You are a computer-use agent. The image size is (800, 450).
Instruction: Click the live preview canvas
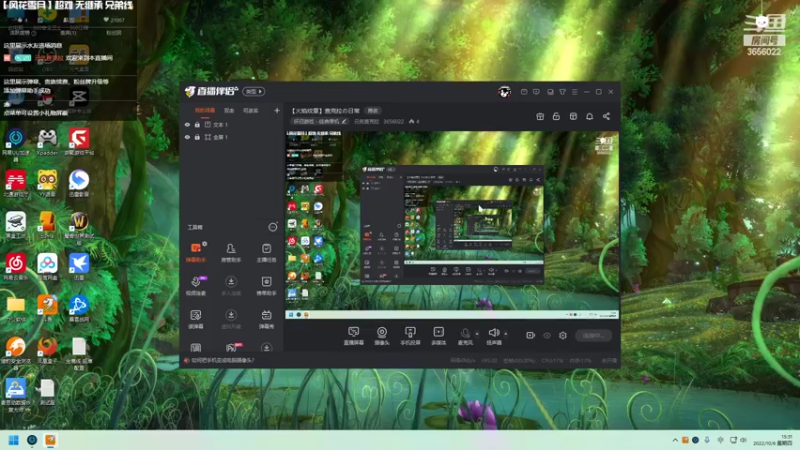[452, 225]
